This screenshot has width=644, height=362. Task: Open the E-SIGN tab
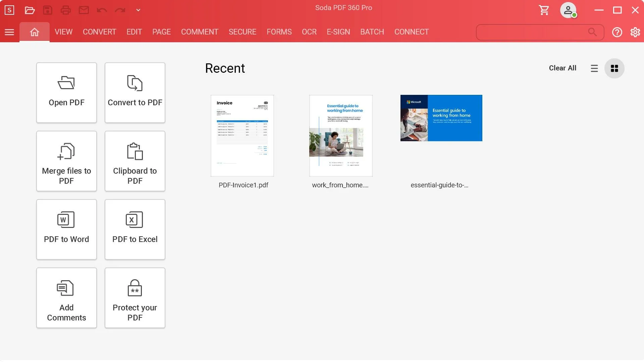tap(338, 32)
